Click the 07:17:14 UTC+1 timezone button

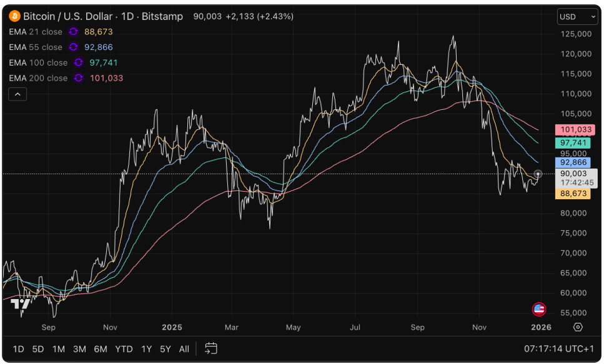(x=559, y=348)
